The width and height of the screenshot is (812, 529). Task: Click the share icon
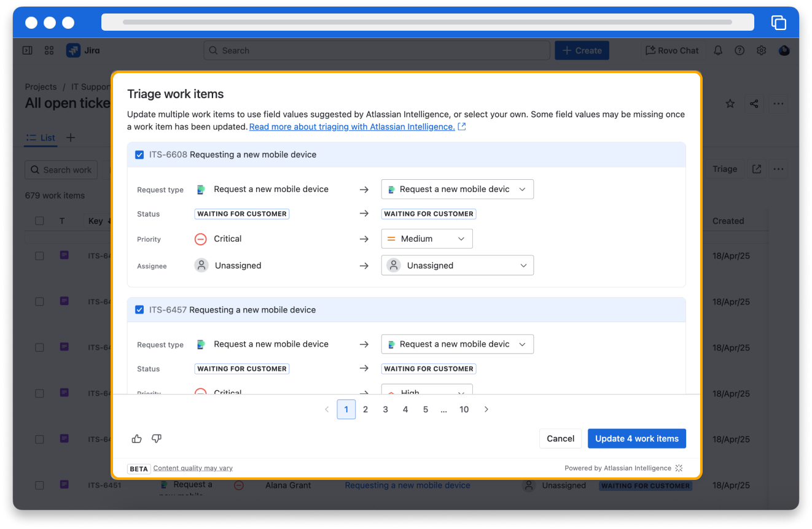pos(754,104)
